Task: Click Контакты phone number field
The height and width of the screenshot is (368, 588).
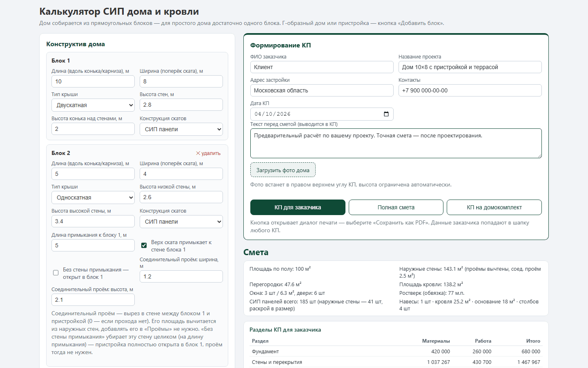Action: (x=470, y=90)
